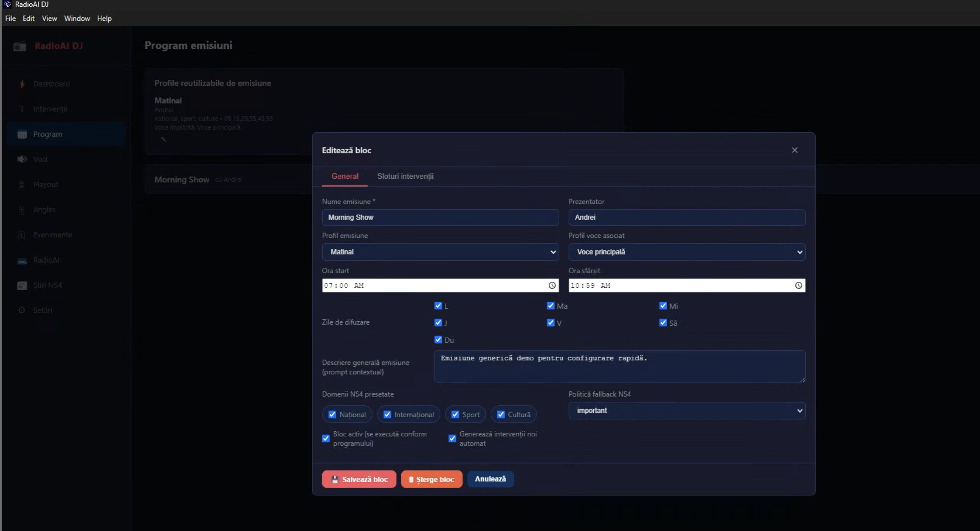This screenshot has width=980, height=531.
Task: Click the RadioAI icon in sidebar
Action: [x=22, y=260]
